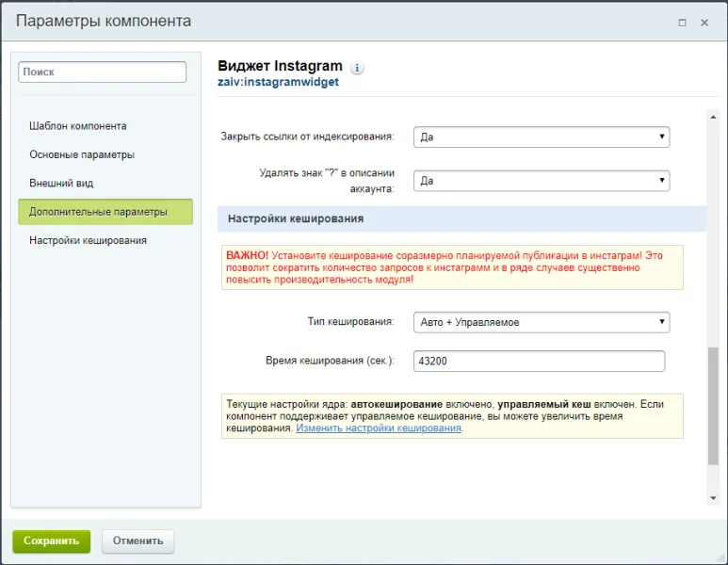The width and height of the screenshot is (728, 565).
Task: Click the Время кеширования input field
Action: [x=539, y=361]
